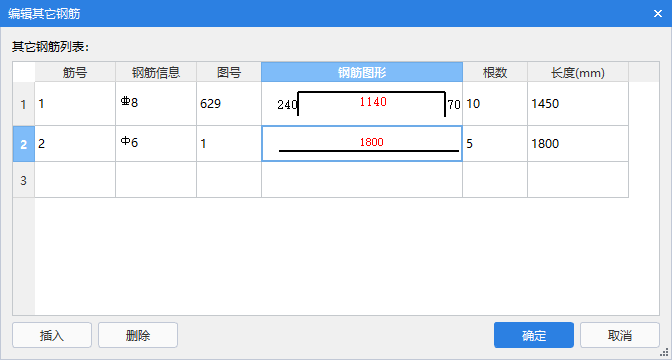Click the 70 right hook dimension

(x=454, y=105)
